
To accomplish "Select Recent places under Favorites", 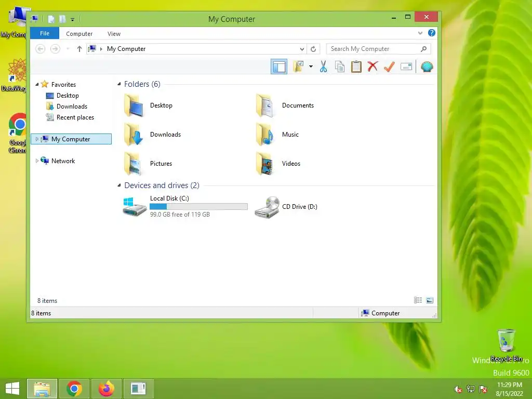I will [75, 117].
